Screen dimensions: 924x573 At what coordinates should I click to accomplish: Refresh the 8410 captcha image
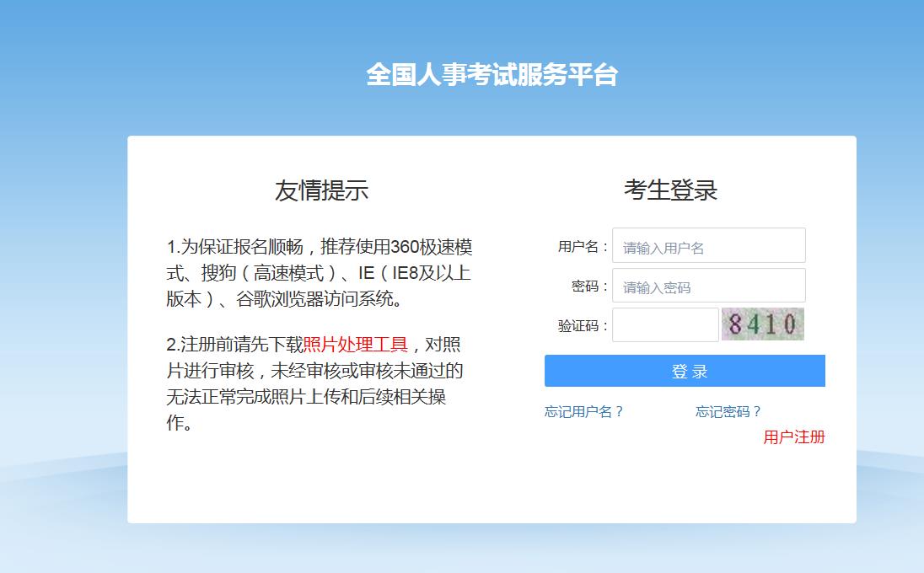click(x=762, y=324)
